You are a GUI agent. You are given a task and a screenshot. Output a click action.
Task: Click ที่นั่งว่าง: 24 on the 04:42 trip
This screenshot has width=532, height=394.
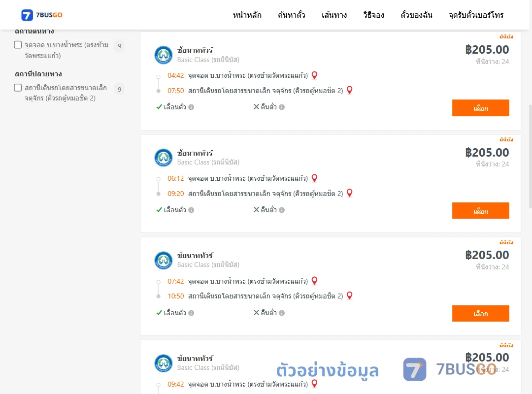click(492, 62)
